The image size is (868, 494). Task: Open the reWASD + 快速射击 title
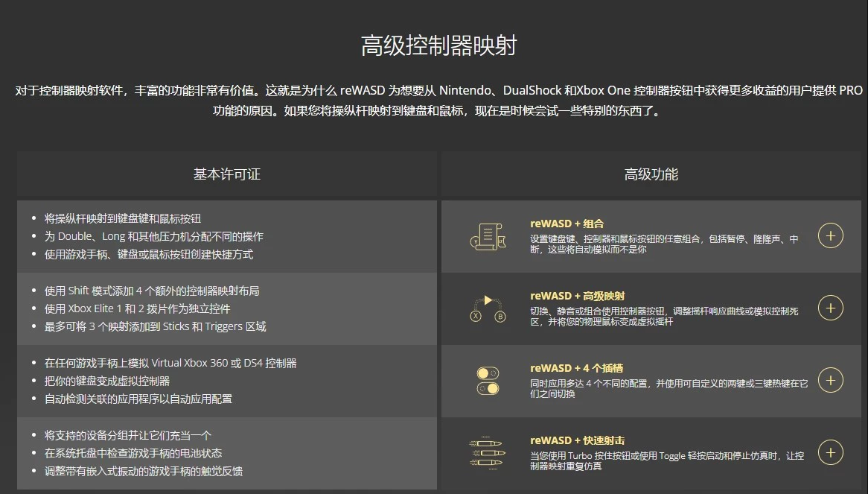tap(578, 440)
